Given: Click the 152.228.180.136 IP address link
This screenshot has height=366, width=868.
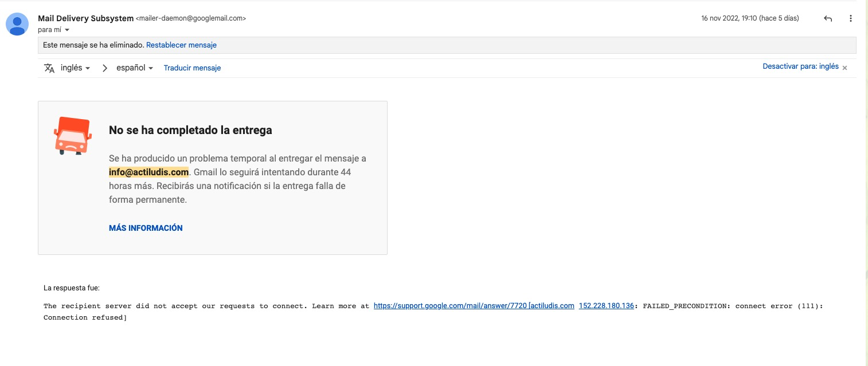Looking at the screenshot, I should click(606, 306).
